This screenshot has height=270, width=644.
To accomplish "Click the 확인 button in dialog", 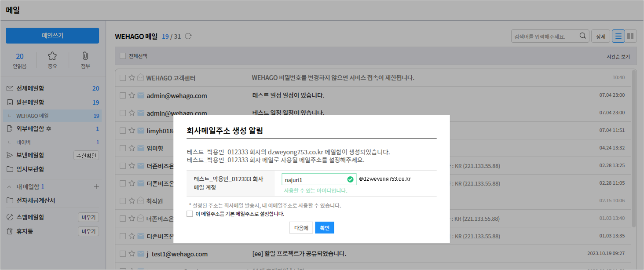I will coord(325,227).
